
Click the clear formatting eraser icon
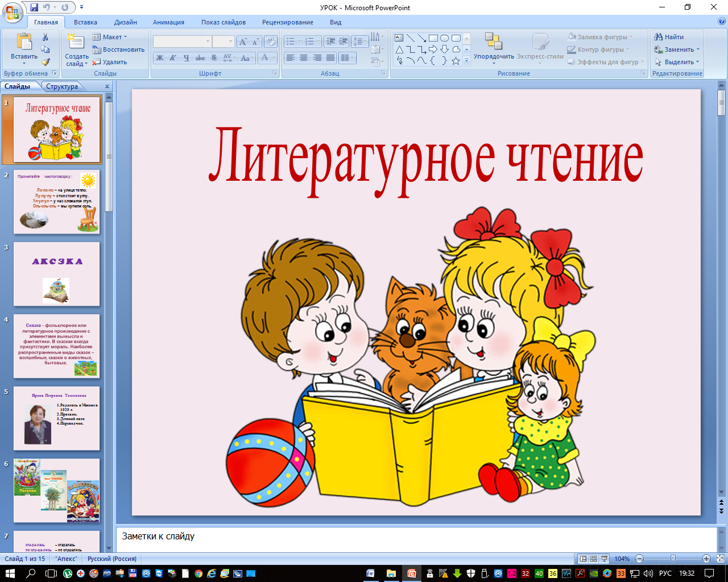click(271, 41)
